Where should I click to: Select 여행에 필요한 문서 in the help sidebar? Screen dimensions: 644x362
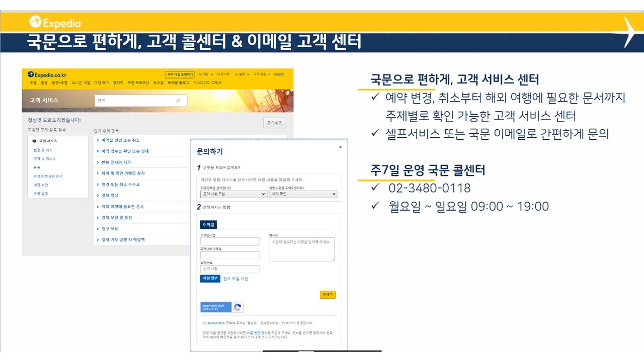[x=48, y=176]
